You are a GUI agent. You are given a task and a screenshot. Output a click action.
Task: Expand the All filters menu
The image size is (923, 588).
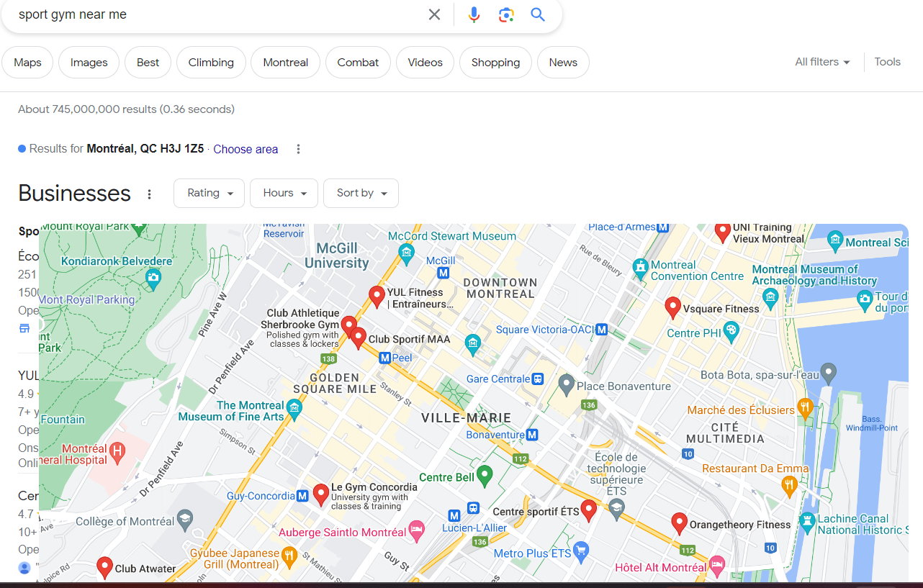coord(822,62)
